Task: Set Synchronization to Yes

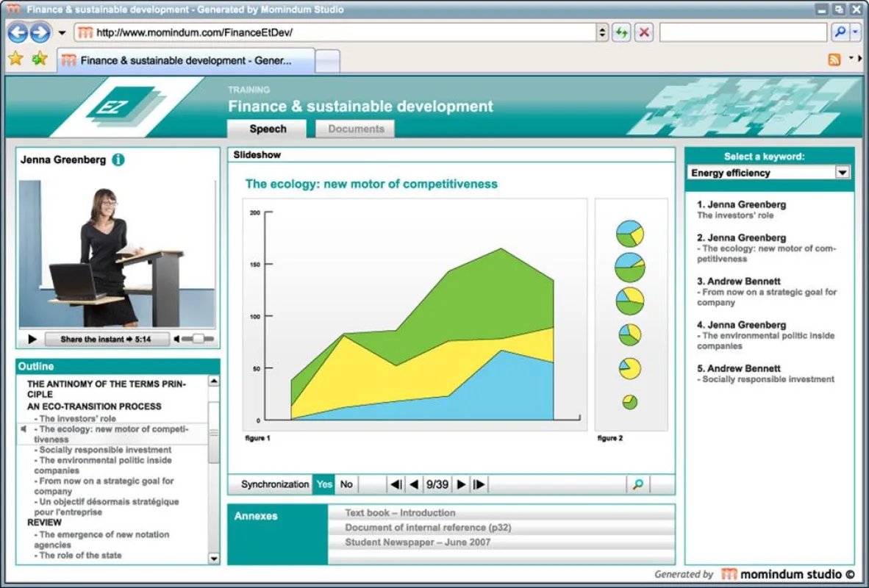Action: 324,484
